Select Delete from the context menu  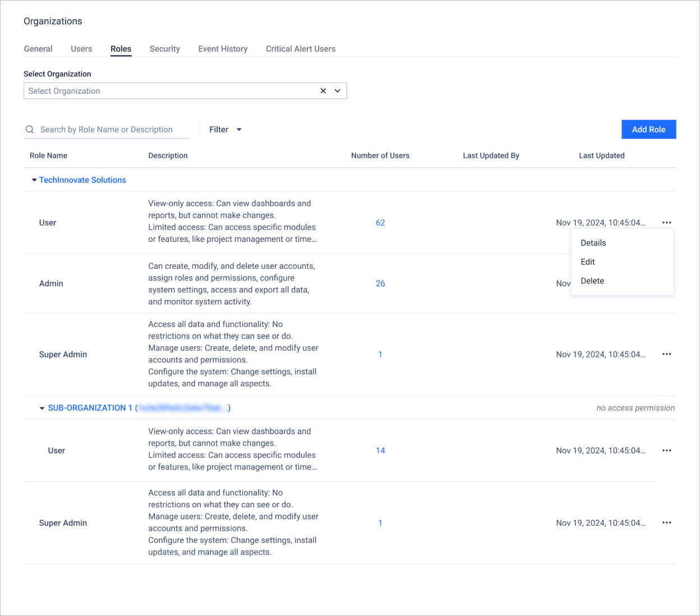[x=592, y=281]
